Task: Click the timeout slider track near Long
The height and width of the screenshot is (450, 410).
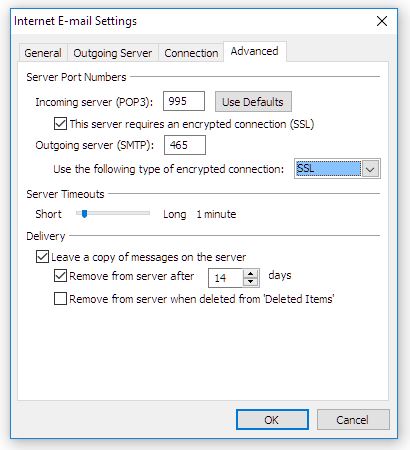Action: (x=143, y=213)
